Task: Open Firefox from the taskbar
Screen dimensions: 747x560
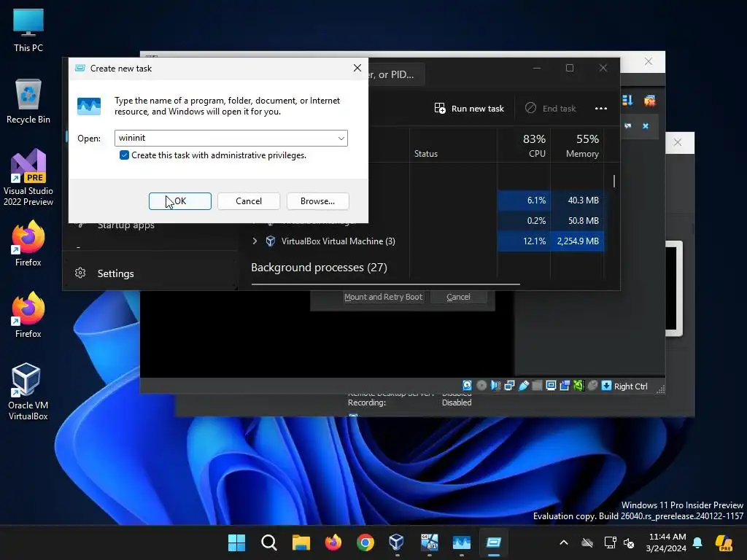Action: tap(333, 542)
